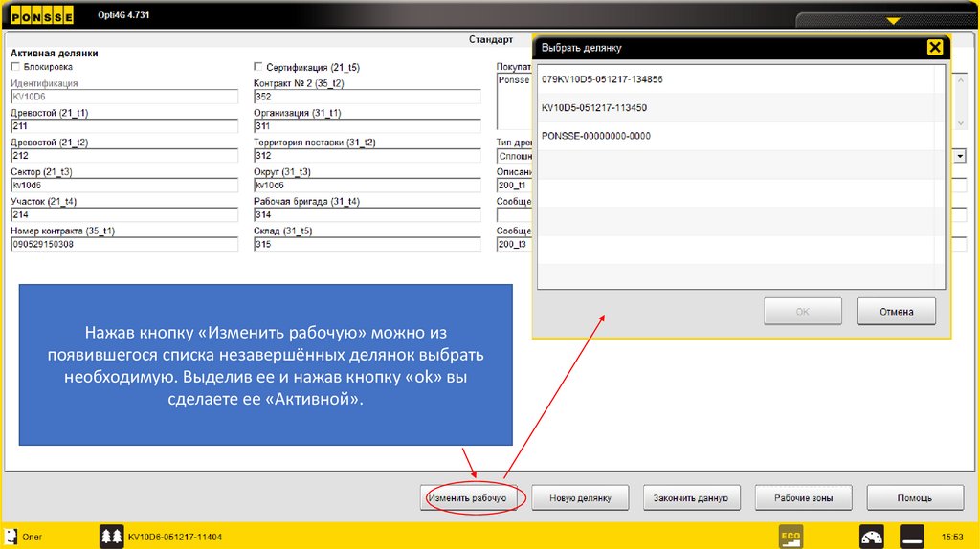Click the minimize bar icon in status bar

(912, 537)
